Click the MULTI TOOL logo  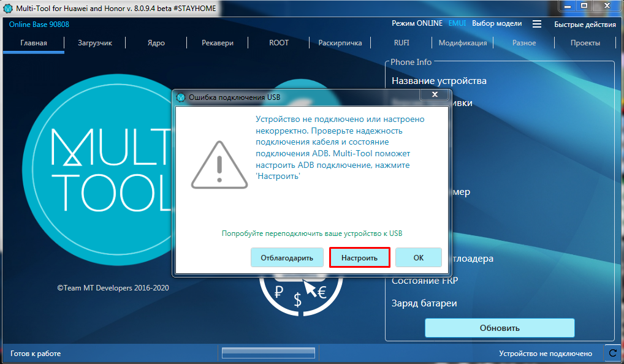click(97, 170)
